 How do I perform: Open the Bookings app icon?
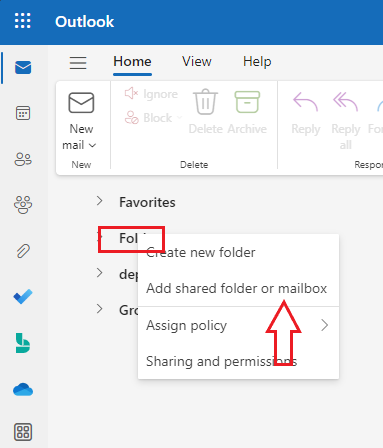[23, 343]
